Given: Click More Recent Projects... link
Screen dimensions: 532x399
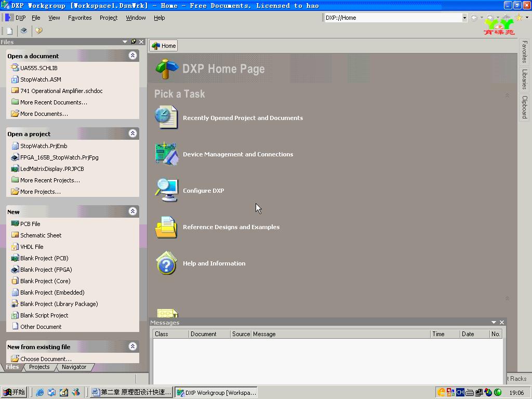Looking at the screenshot, I should [50, 180].
